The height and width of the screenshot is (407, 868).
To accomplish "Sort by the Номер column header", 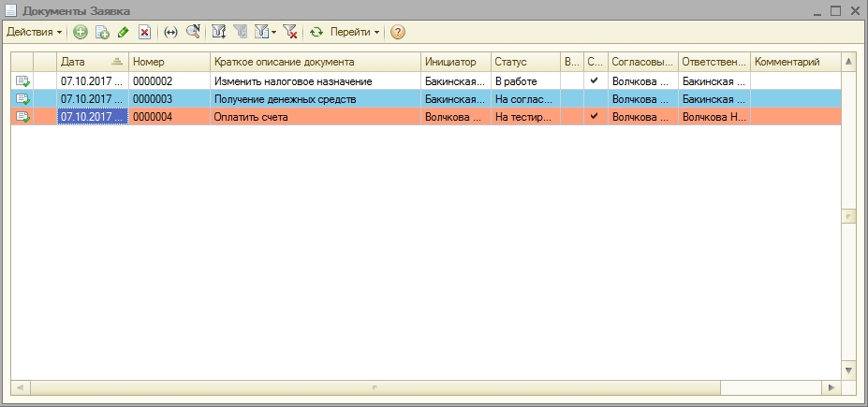I will point(169,62).
